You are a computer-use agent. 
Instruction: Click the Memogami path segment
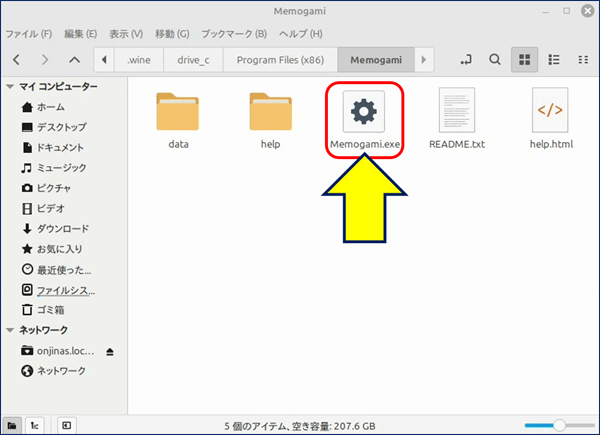point(376,60)
